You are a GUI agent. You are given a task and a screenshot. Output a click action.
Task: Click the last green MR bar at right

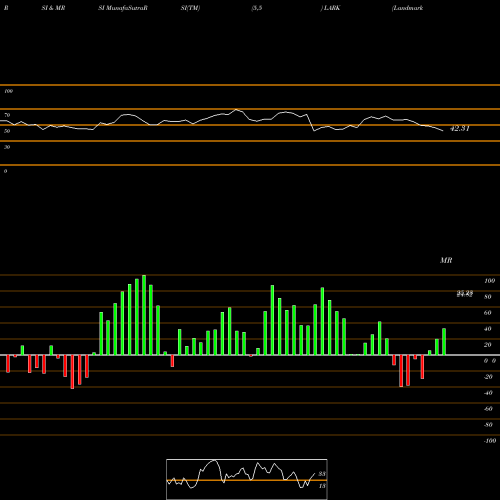(444, 342)
